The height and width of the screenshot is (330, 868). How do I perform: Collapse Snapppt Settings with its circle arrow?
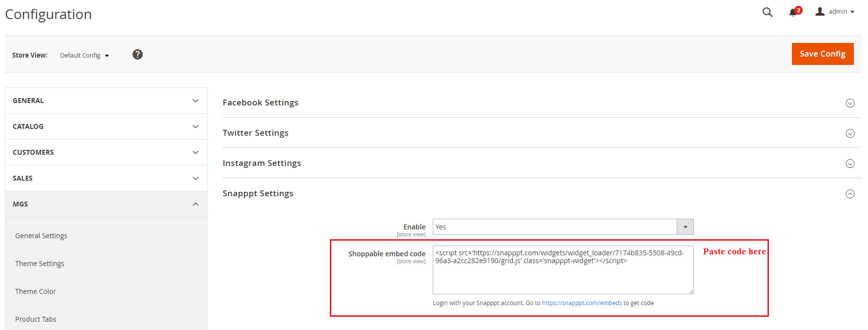click(x=850, y=194)
